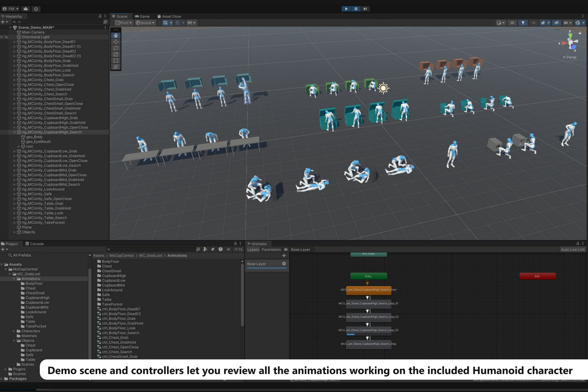The height and width of the screenshot is (392, 588).
Task: Select the Move tool in scene toolbar
Action: point(116,42)
